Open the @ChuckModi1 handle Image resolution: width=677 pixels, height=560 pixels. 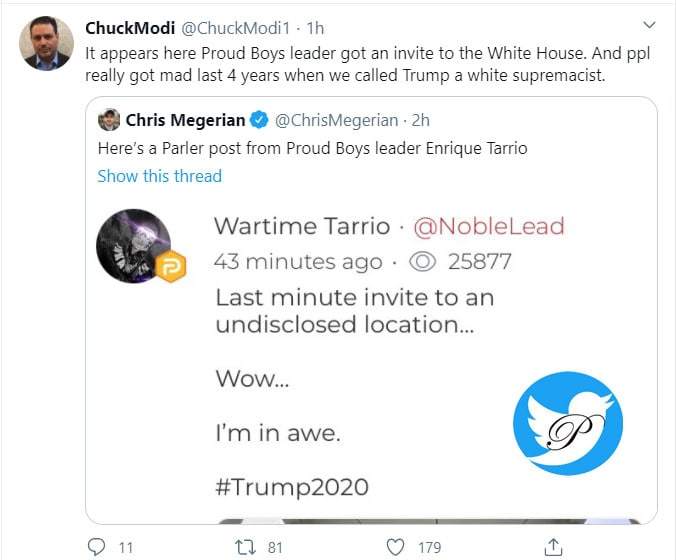tap(235, 28)
